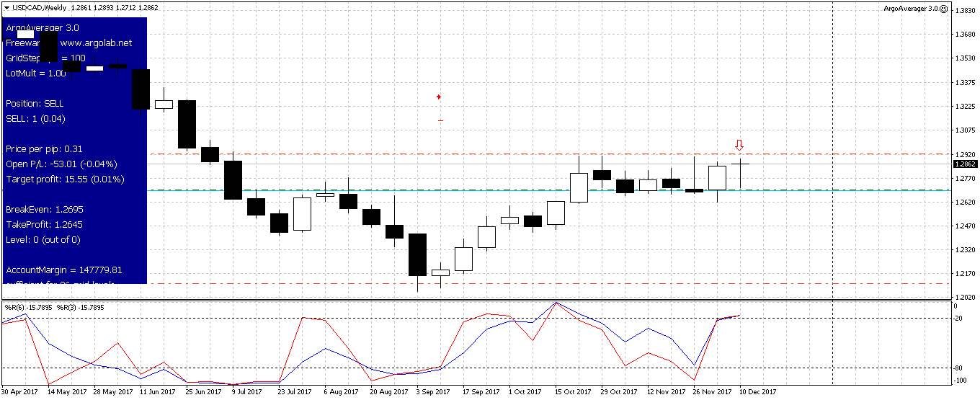Select the cyan BreakEven horizontal line
The image size is (980, 400).
(548, 190)
